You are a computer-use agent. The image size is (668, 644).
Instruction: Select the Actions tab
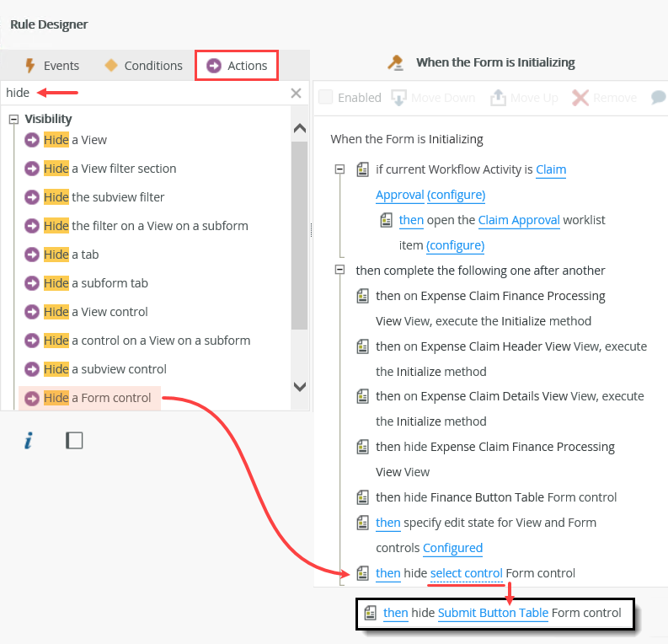coord(237,66)
